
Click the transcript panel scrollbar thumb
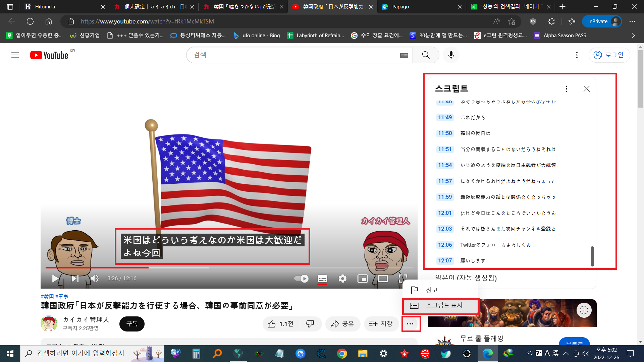(x=592, y=256)
